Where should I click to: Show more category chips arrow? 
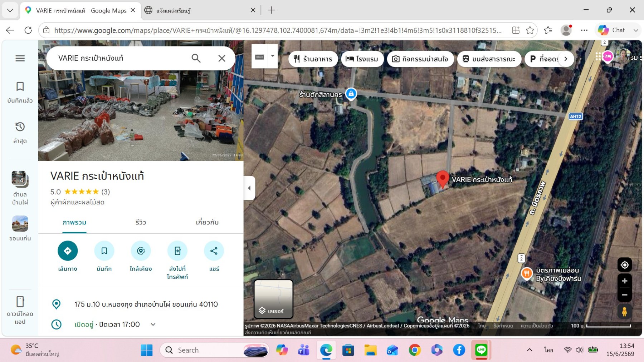pos(566,59)
